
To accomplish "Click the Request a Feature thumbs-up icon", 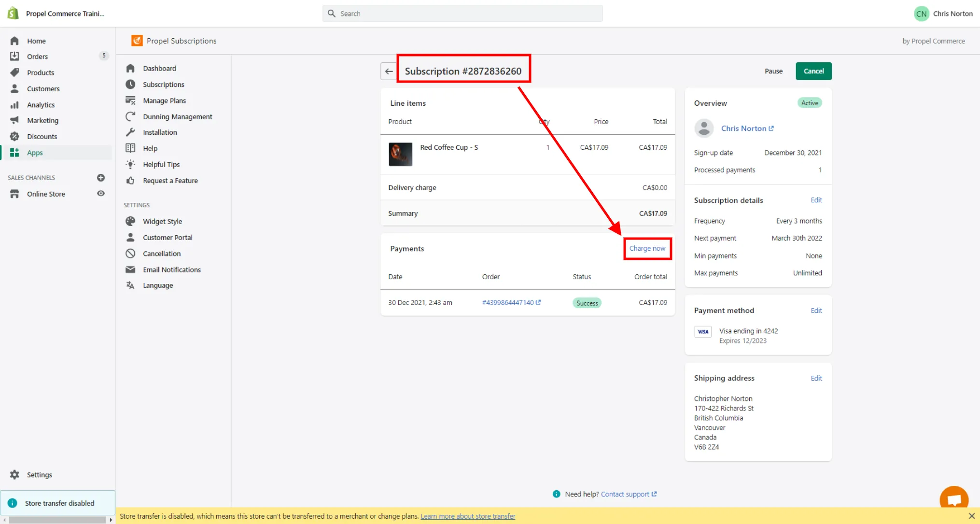I will click(x=130, y=181).
